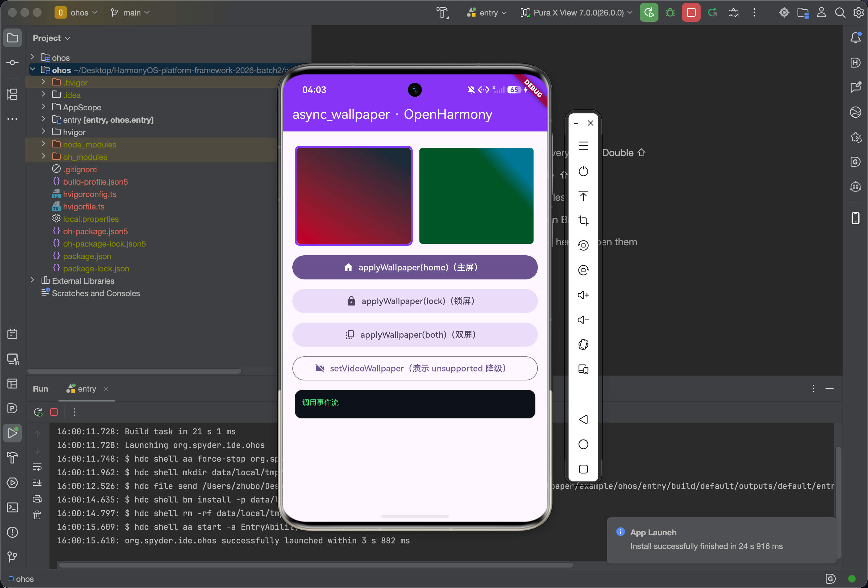The height and width of the screenshot is (588, 868).
Task: Increase emulator volume with speaker plus icon
Action: 583,295
